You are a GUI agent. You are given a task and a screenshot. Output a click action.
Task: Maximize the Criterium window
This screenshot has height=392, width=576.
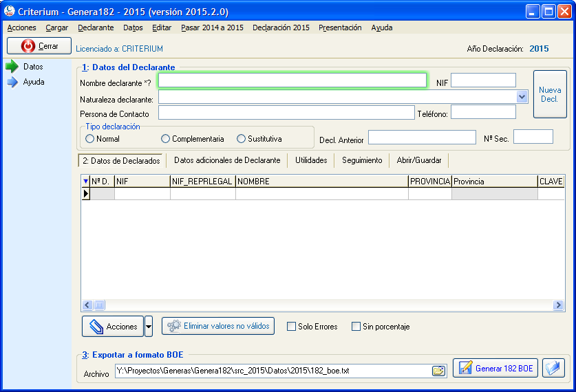548,12
